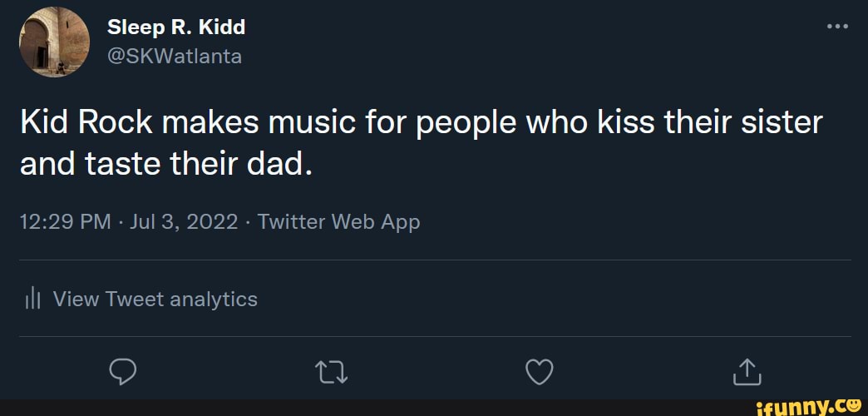Image resolution: width=868 pixels, height=416 pixels.
Task: Open the @SKWatlanta handle link
Action: [174, 57]
